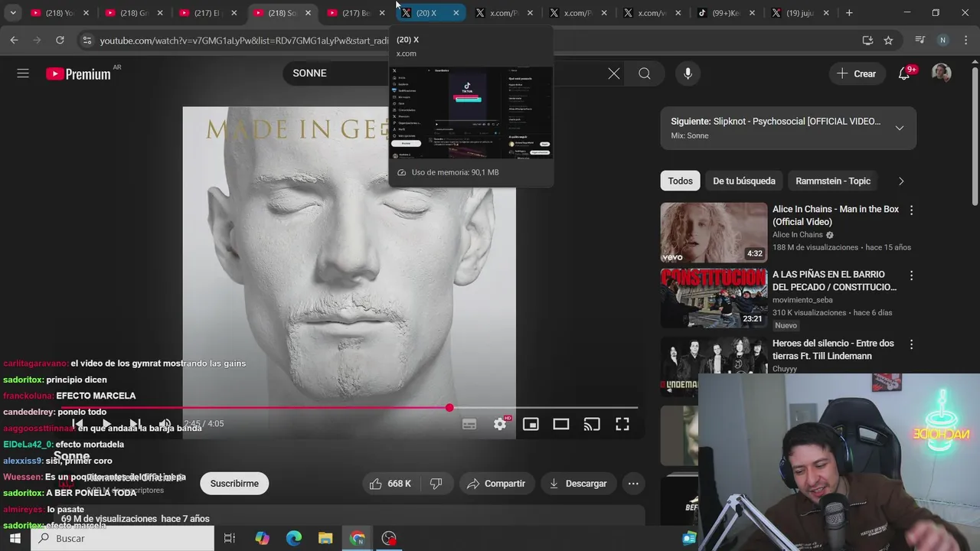Open a new Chrome tab

849,13
